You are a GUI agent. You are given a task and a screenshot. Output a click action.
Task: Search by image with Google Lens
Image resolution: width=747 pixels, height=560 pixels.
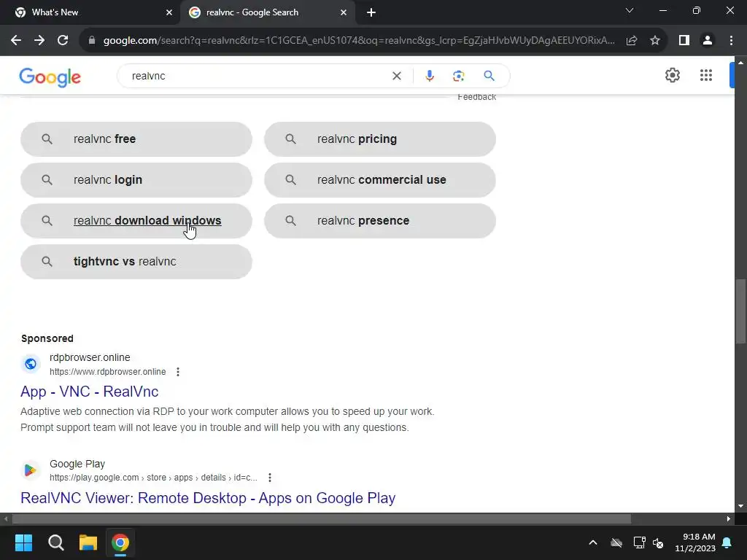[x=458, y=76]
